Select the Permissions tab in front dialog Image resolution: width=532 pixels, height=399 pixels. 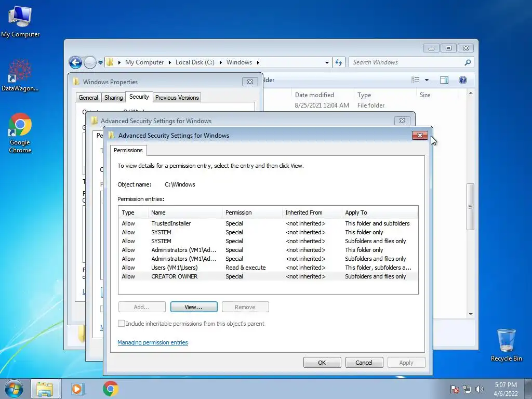128,150
